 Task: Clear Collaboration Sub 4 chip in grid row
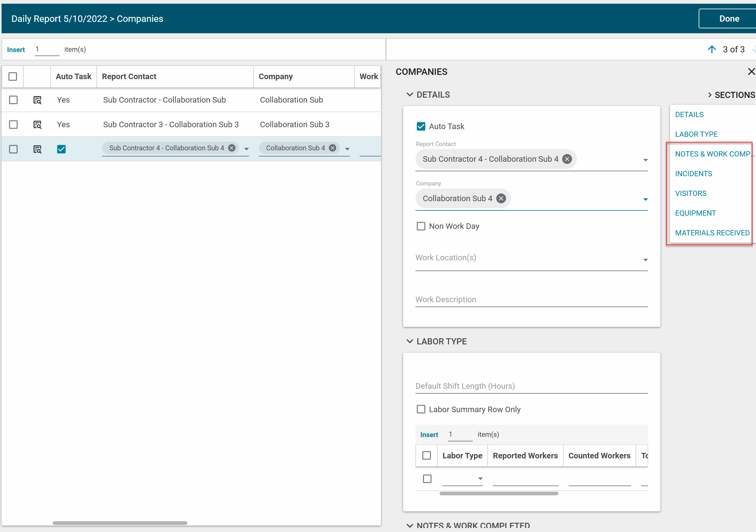click(x=333, y=148)
